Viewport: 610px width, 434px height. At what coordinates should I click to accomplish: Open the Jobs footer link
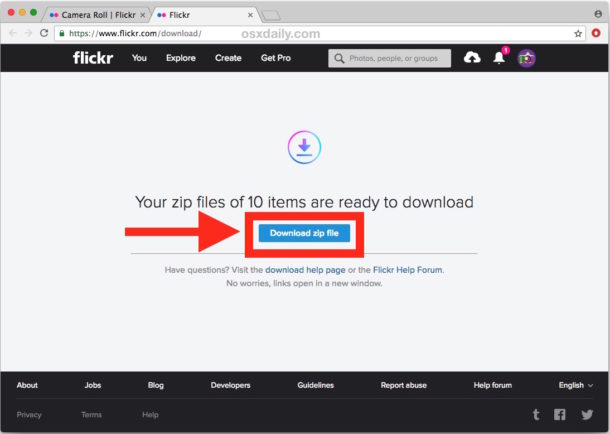pyautogui.click(x=93, y=385)
